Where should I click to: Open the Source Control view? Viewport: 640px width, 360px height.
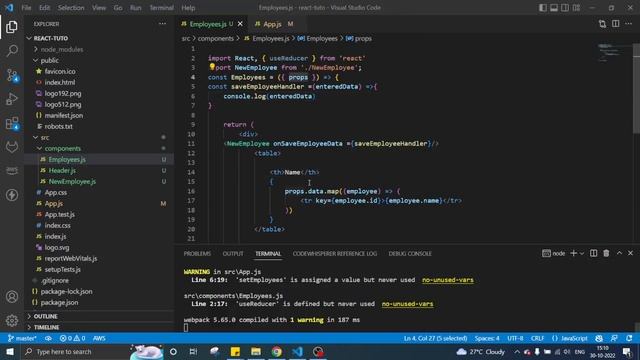pos(12,76)
